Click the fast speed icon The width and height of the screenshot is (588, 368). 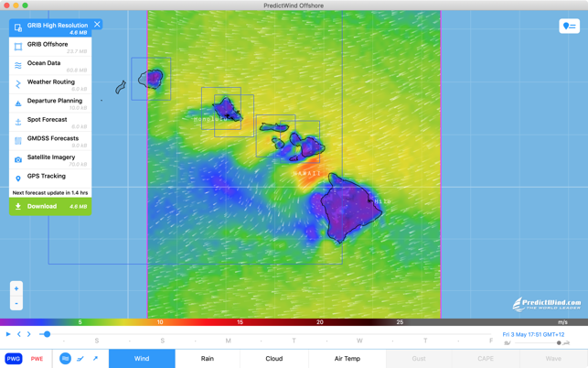[x=566, y=342]
